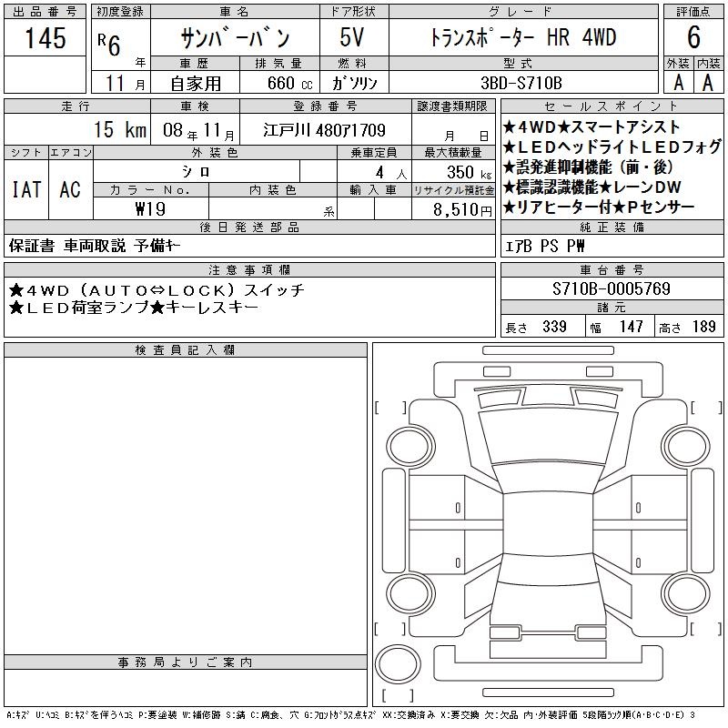Click the mileage 15 km field
Screen dimensions: 728x728
(77, 129)
